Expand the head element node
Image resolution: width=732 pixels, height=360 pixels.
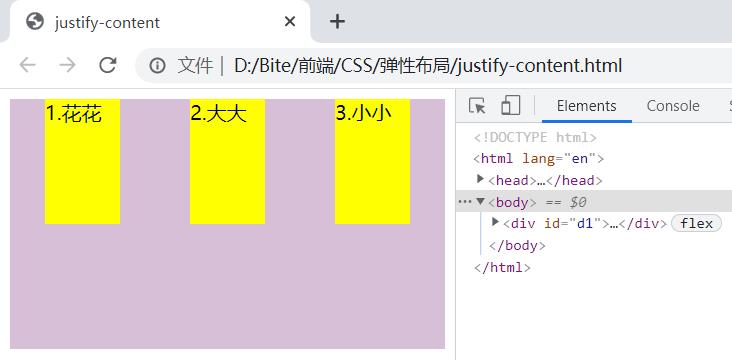[480, 179]
